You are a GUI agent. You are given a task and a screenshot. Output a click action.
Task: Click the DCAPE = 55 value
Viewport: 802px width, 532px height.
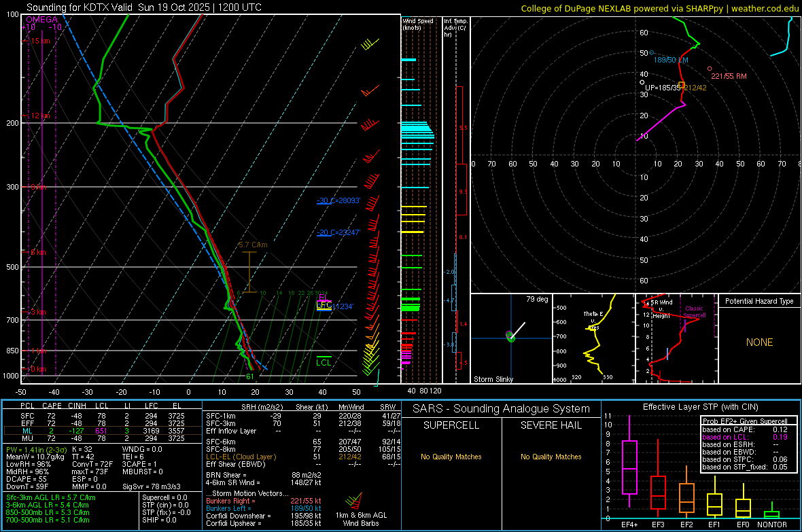pos(27,479)
